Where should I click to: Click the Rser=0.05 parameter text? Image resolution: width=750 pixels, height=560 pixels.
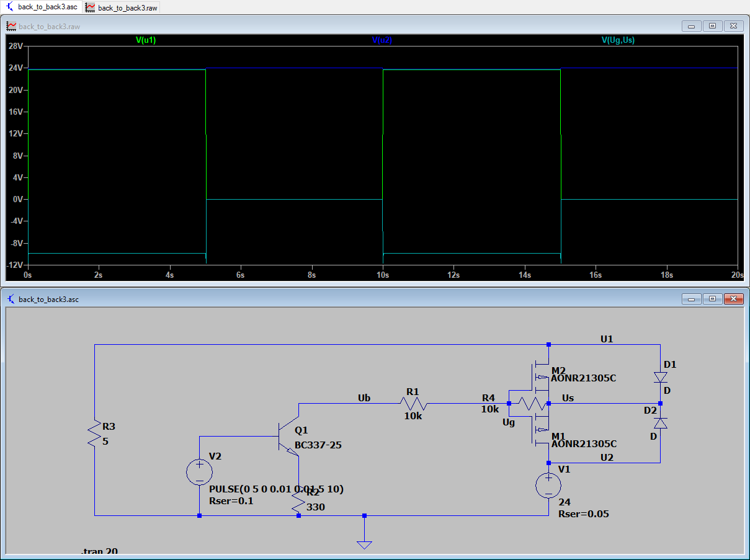[x=584, y=514]
